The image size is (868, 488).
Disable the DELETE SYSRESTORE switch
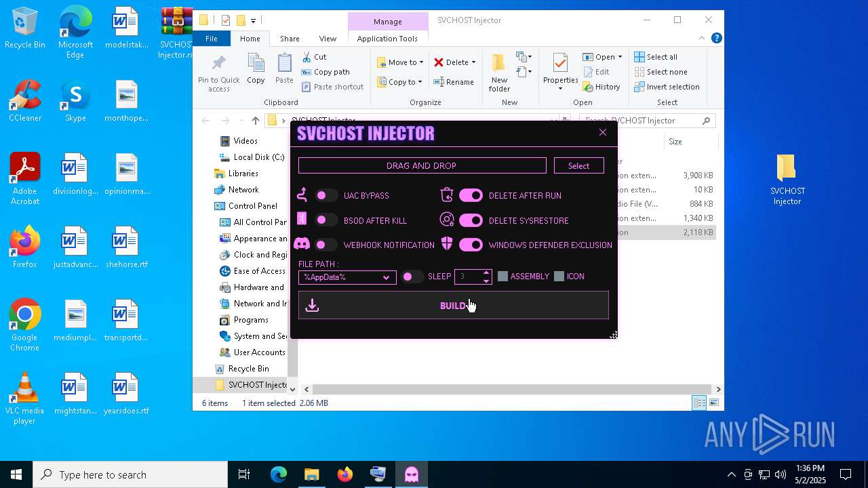point(471,220)
